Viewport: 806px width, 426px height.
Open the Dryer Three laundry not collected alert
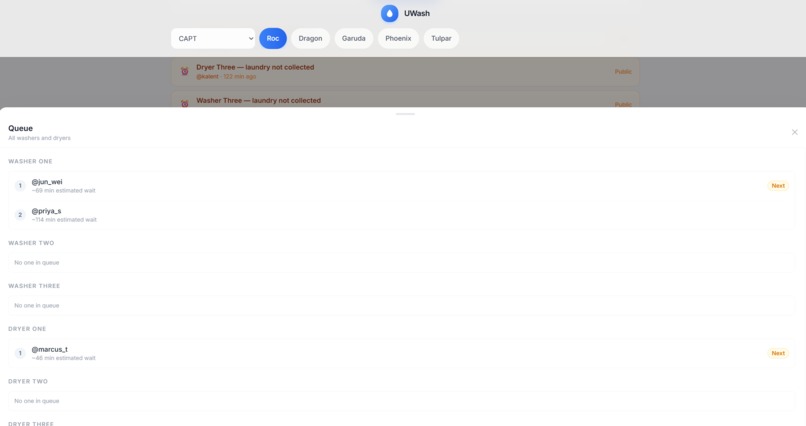click(405, 71)
